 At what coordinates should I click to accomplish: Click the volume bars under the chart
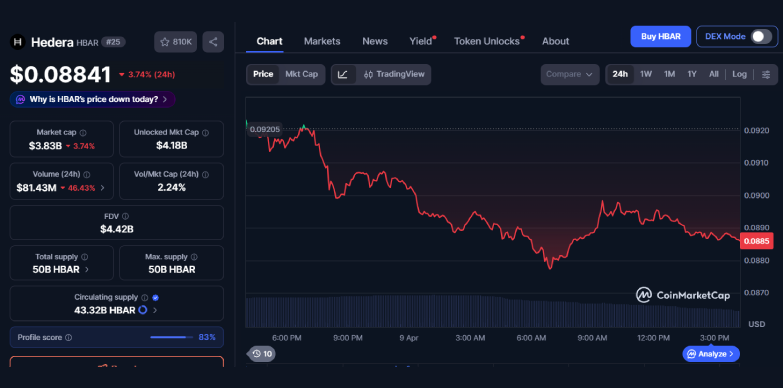pyautogui.click(x=492, y=312)
